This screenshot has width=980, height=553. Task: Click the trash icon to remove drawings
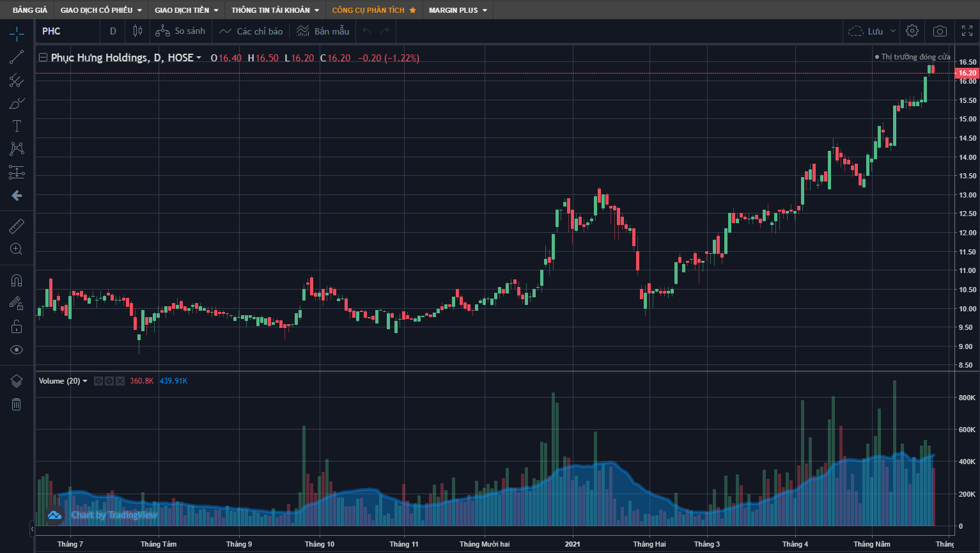(x=17, y=404)
